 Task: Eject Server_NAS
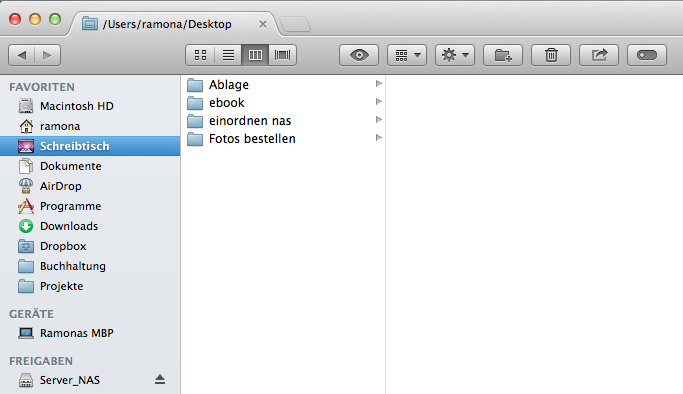(160, 380)
